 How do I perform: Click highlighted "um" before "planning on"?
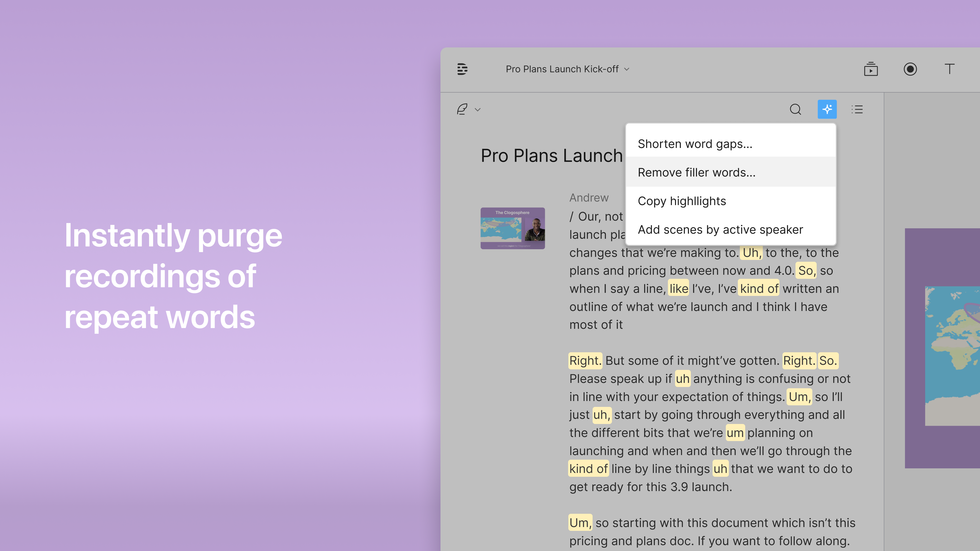(x=735, y=433)
